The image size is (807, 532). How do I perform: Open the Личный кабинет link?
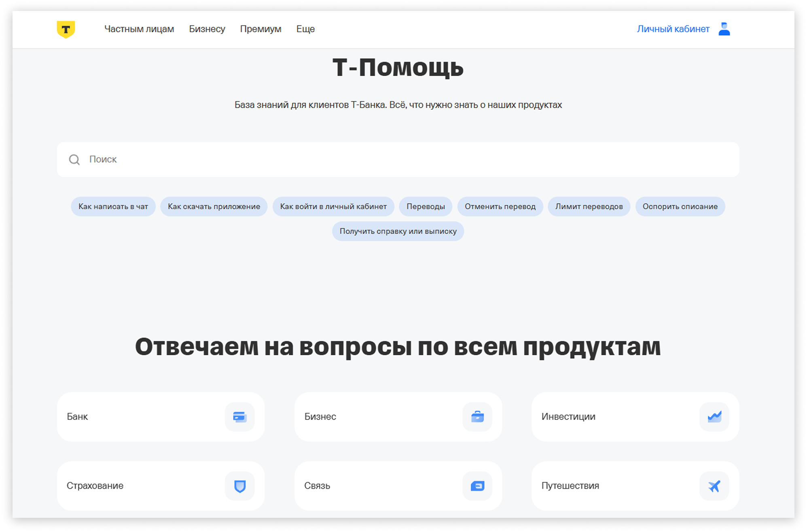click(673, 29)
